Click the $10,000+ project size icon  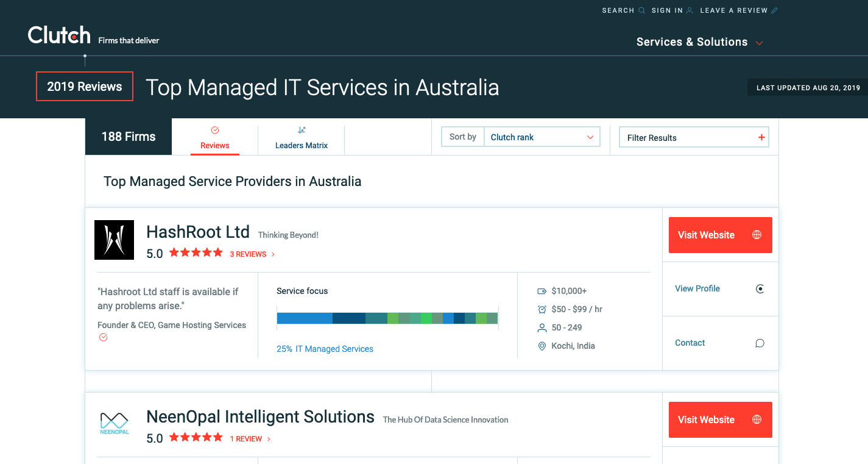(542, 291)
